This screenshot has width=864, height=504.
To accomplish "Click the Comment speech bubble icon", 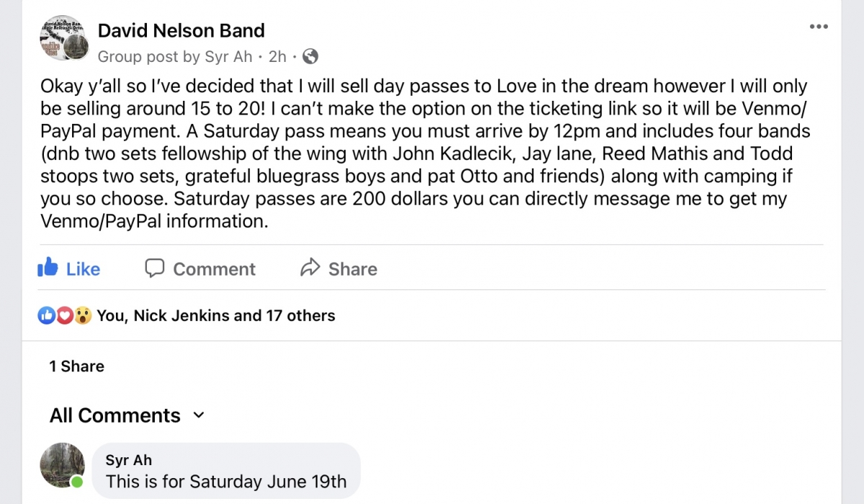I will 154,268.
